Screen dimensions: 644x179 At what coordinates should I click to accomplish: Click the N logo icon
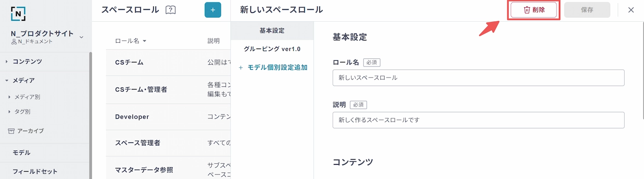pyautogui.click(x=18, y=13)
